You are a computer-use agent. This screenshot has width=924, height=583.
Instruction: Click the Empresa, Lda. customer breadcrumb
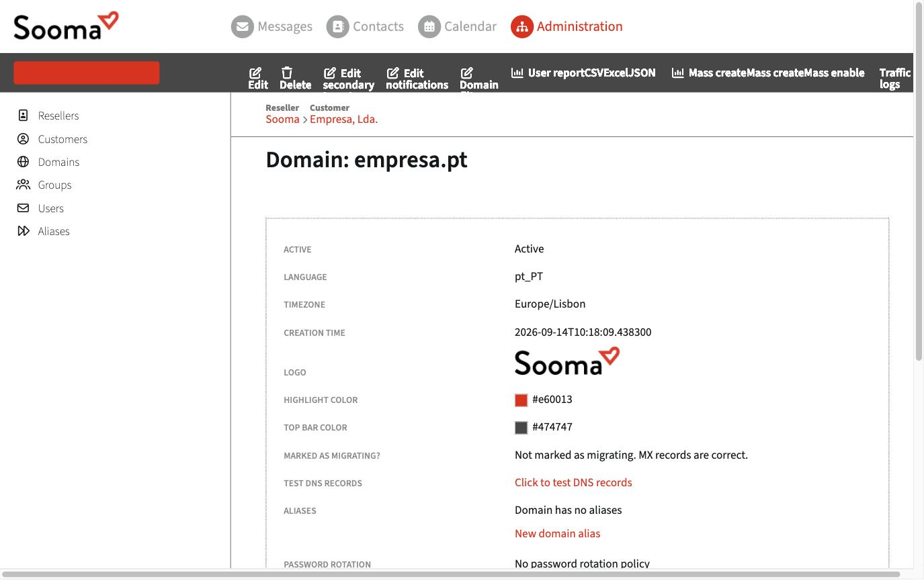pos(343,120)
